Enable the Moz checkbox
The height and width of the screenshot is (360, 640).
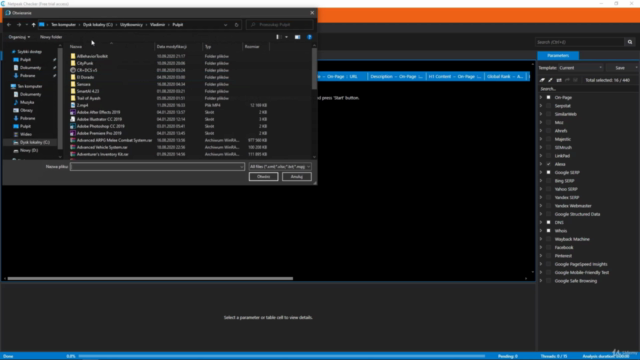[x=549, y=122]
